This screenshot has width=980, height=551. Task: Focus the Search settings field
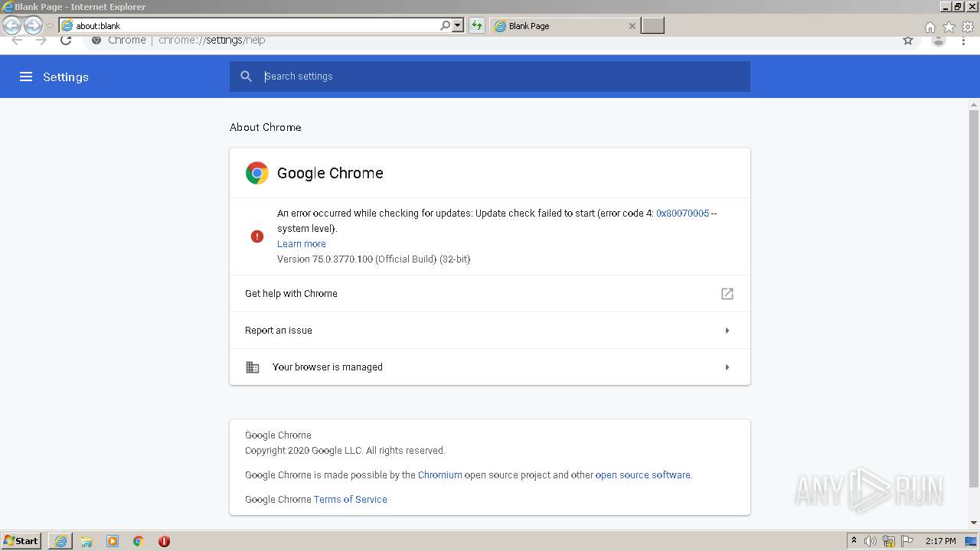(x=490, y=77)
